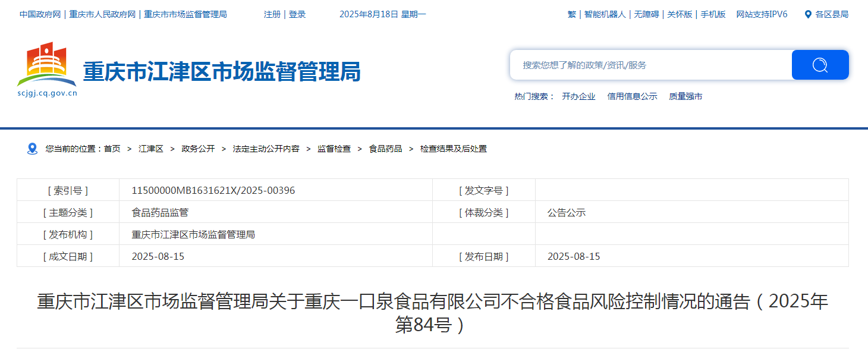Screen dimensions: 868x349
Task: Click hot search term 质量强市
Action: coord(685,96)
